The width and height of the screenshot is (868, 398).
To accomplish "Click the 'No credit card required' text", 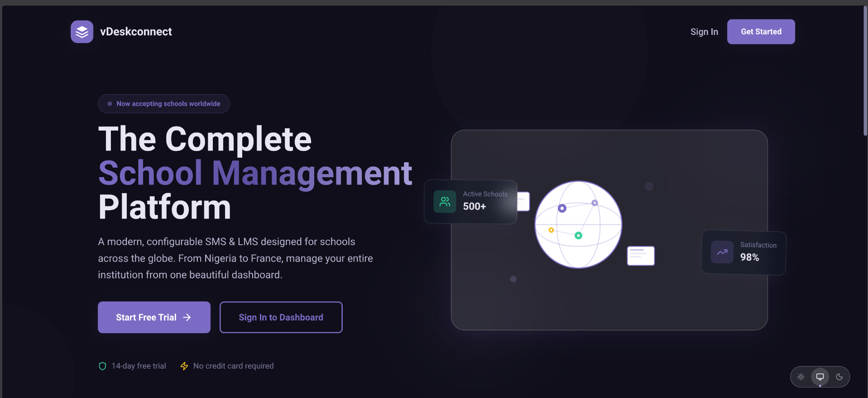I will pos(233,366).
